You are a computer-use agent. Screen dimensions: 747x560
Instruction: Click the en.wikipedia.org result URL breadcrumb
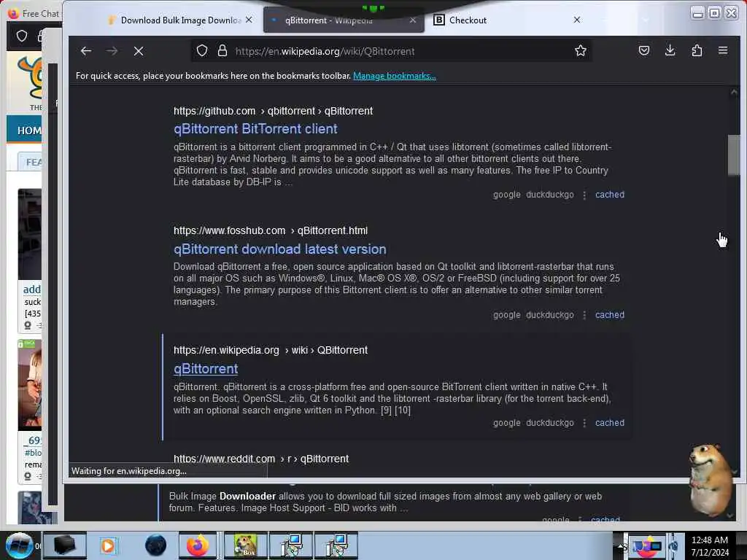tap(270, 350)
